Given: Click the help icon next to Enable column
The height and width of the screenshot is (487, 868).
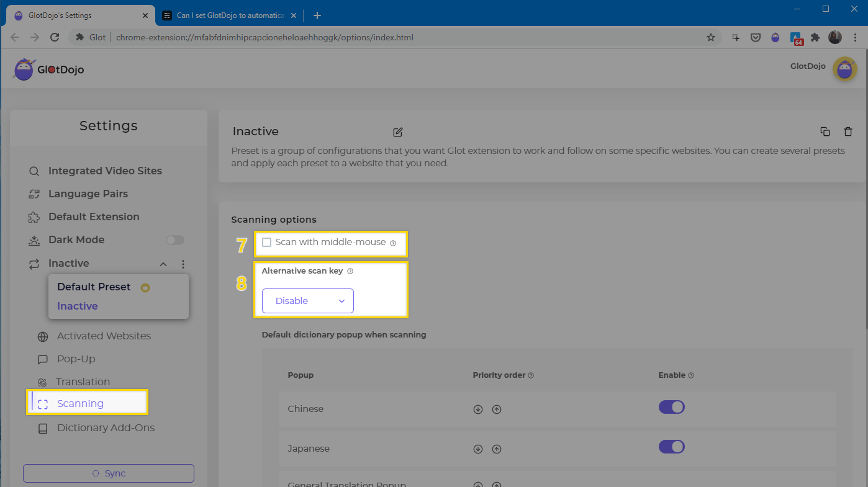Looking at the screenshot, I should pyautogui.click(x=691, y=375).
